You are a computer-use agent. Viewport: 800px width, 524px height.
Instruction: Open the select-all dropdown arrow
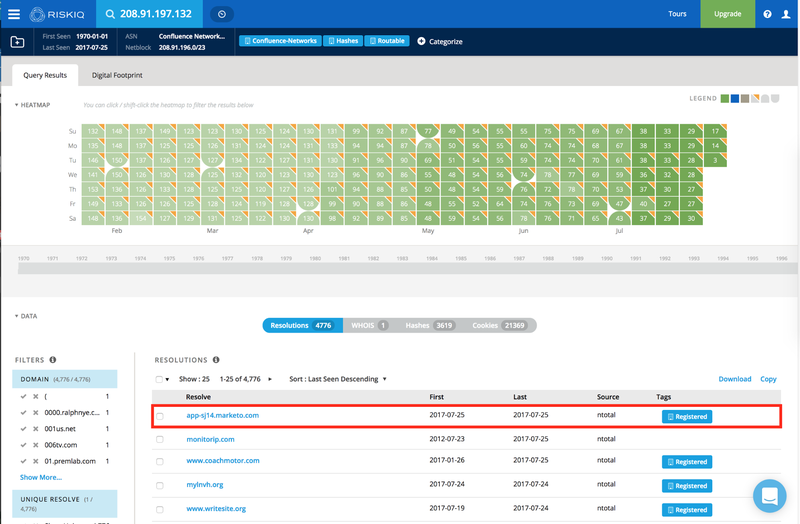[167, 380]
